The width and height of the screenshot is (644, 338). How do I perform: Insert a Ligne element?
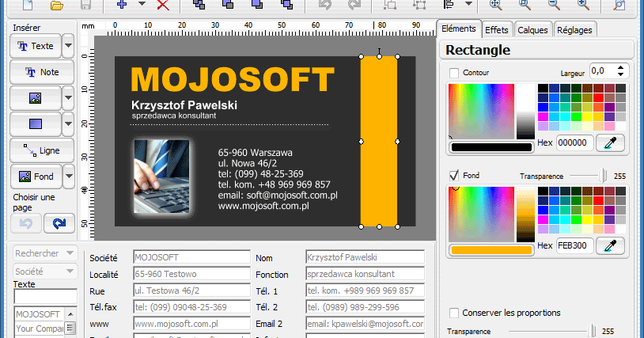click(42, 150)
